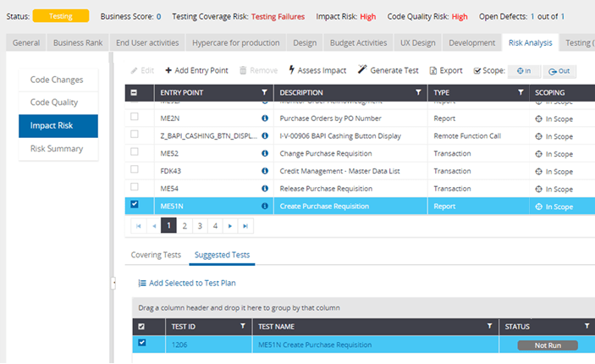The image size is (595, 364).
Task: Select the Suggested Tests tab
Action: click(222, 255)
